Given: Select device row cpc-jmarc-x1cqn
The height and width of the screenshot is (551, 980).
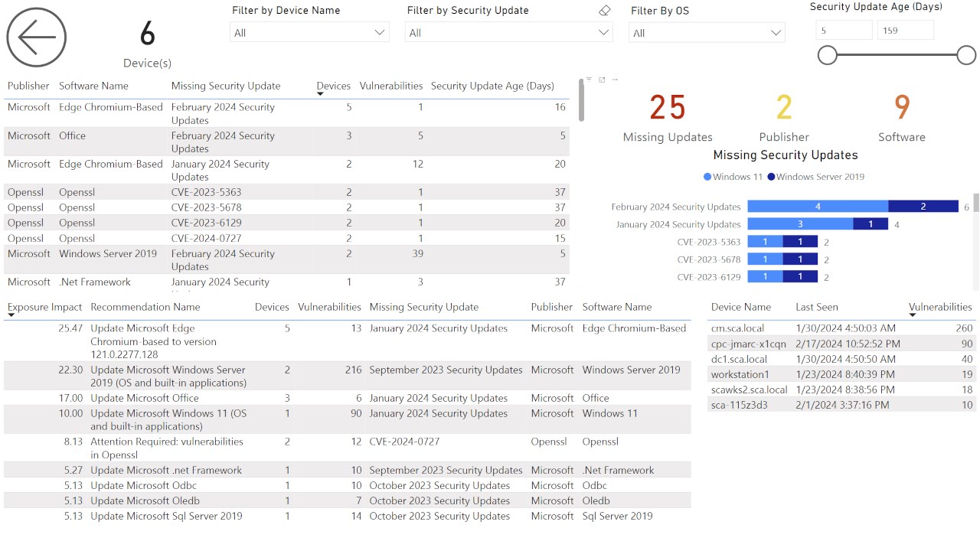Looking at the screenshot, I should (841, 344).
